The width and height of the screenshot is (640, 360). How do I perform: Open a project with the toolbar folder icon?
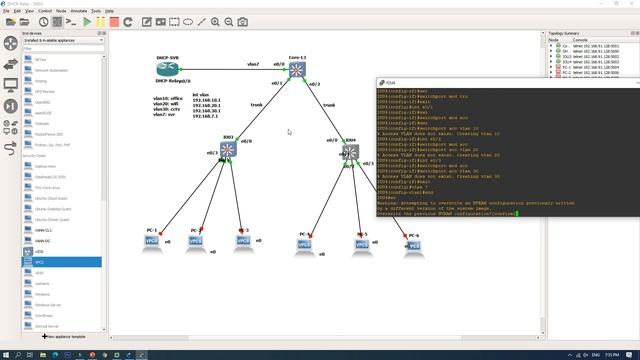click(11, 22)
